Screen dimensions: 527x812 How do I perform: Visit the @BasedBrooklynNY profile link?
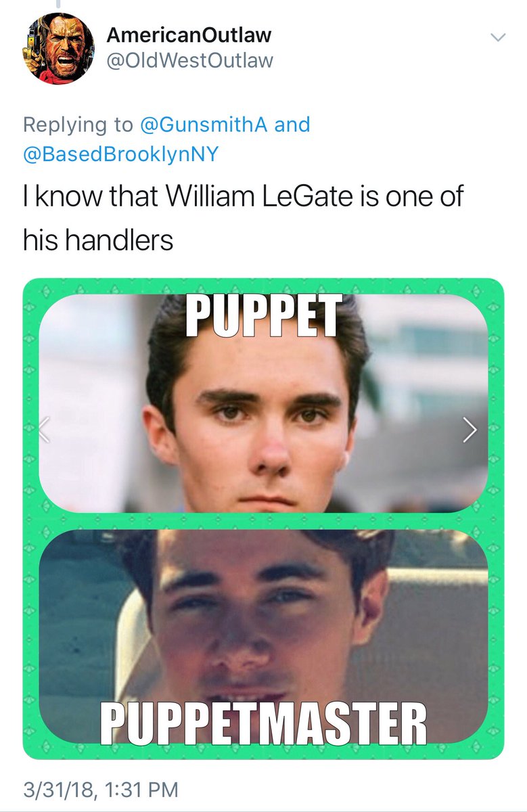click(x=122, y=155)
